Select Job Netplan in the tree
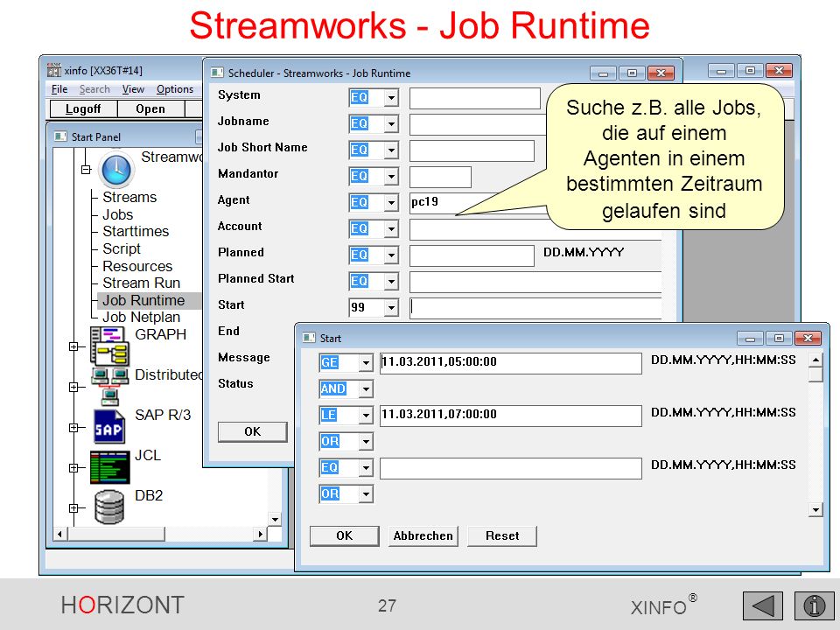The image size is (840, 630). (142, 317)
